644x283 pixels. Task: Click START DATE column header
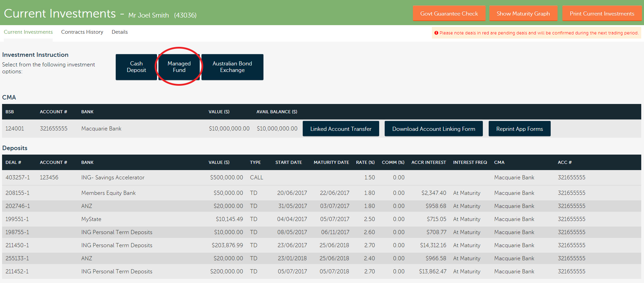coord(289,162)
